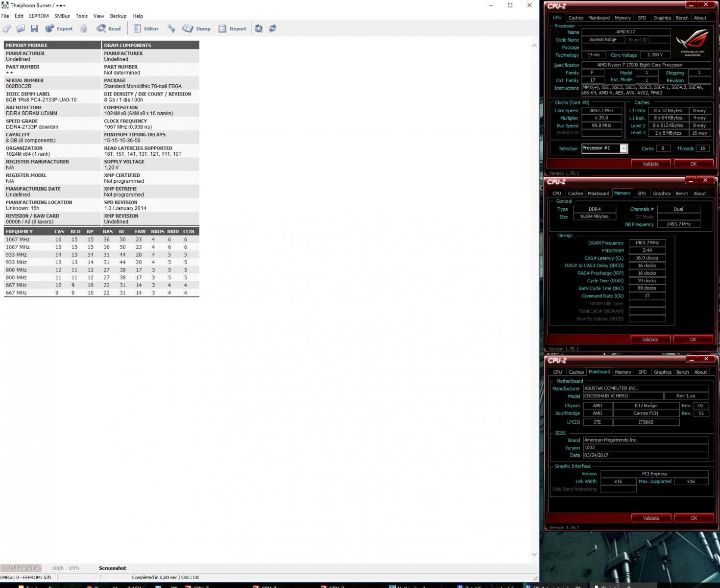
Task: Open the SMBus menu
Action: pos(62,16)
